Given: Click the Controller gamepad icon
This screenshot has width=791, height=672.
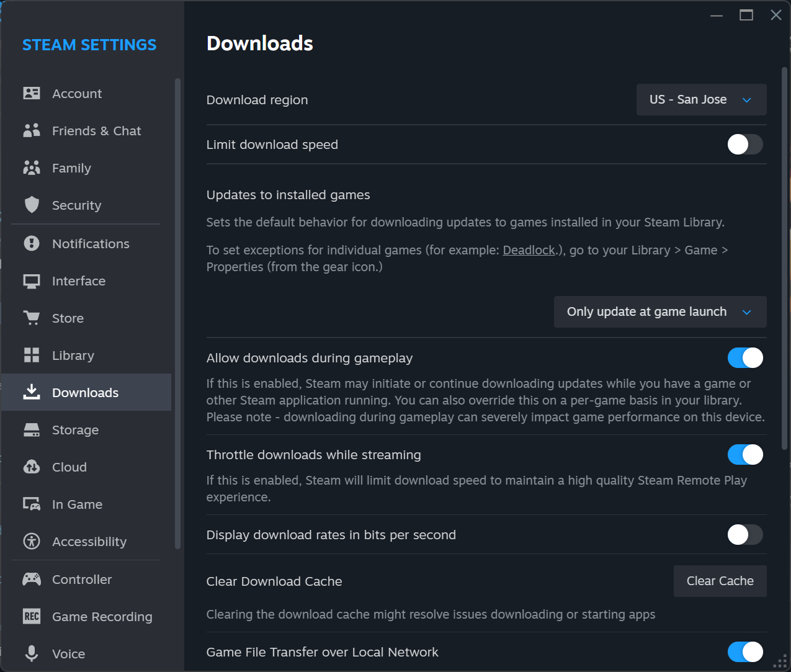Looking at the screenshot, I should point(32,580).
